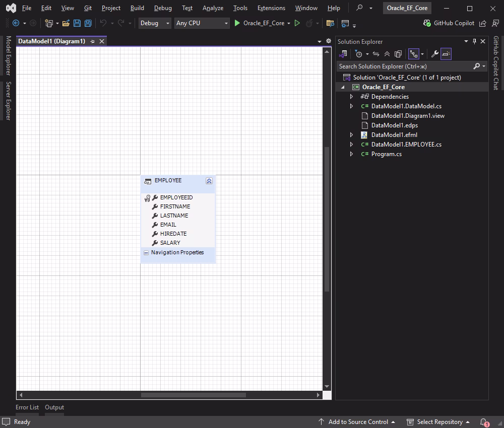
Task: Sign in with GitHub Copilot button
Action: pyautogui.click(x=449, y=23)
